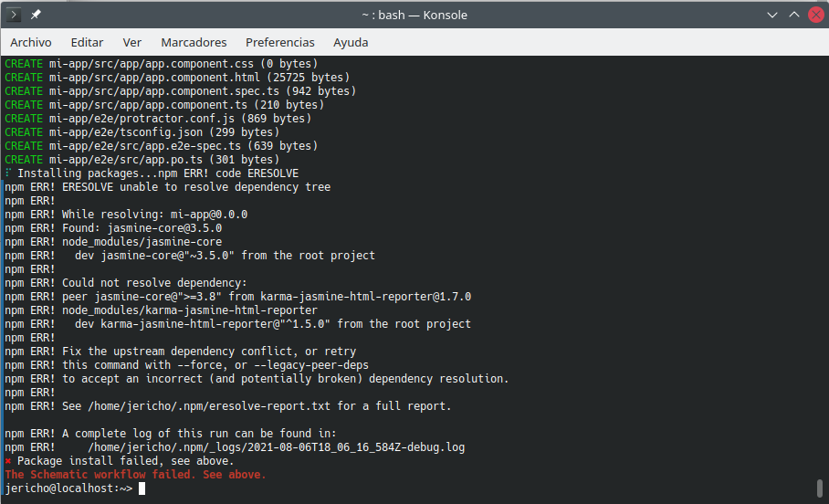829x504 pixels.
Task: Close Konsole with the red X button
Action: pos(813,15)
